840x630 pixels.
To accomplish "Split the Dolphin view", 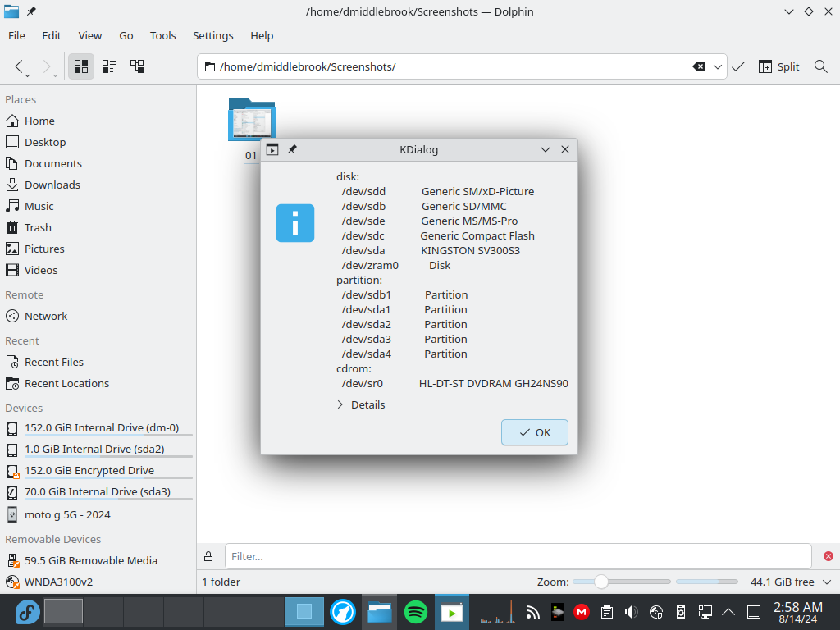I will (x=779, y=66).
